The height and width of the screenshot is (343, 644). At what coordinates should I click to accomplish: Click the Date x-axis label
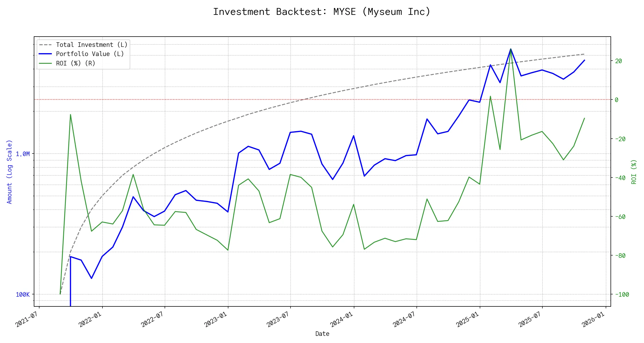(322, 334)
